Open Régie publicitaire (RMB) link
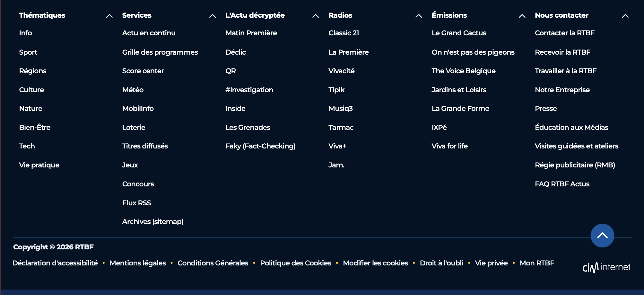644x295 pixels. tap(575, 165)
